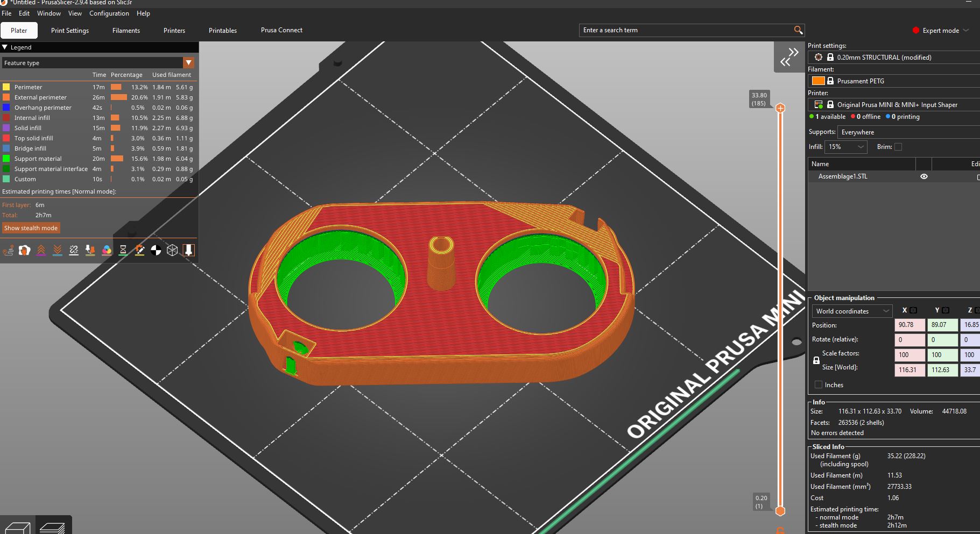Viewport: 980px width, 534px height.
Task: Click the lock beside Original Prusa MINI
Action: pos(830,104)
